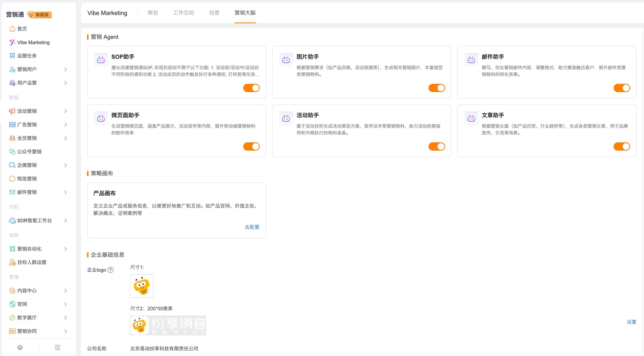The width and height of the screenshot is (644, 356).
Task: Click the WeChat official account marketing icon
Action: 12,152
